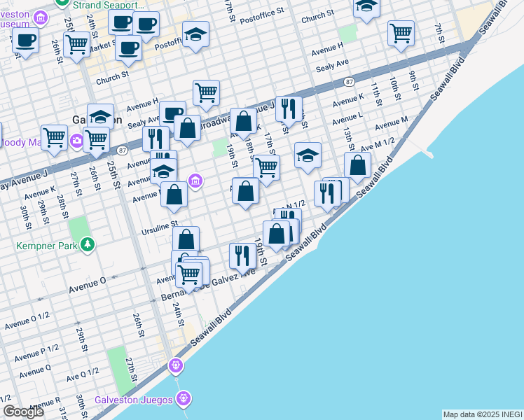
Task: Select the purple museum icon east of 25th St
Action: tap(195, 181)
